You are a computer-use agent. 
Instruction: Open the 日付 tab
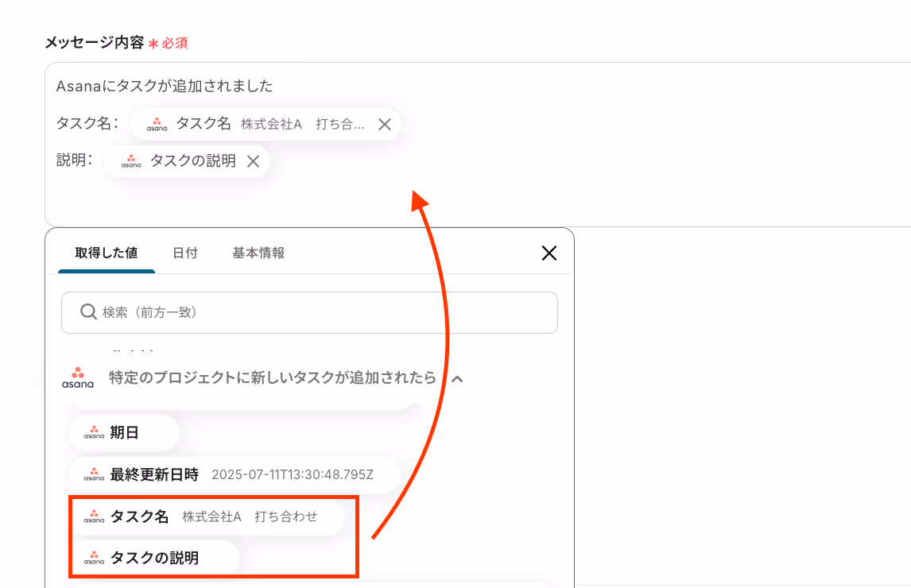click(x=185, y=253)
